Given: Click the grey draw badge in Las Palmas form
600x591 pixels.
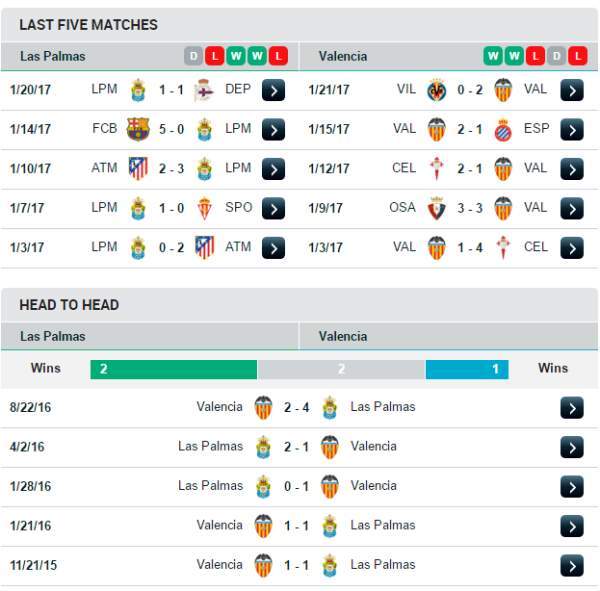Looking at the screenshot, I should click(194, 56).
